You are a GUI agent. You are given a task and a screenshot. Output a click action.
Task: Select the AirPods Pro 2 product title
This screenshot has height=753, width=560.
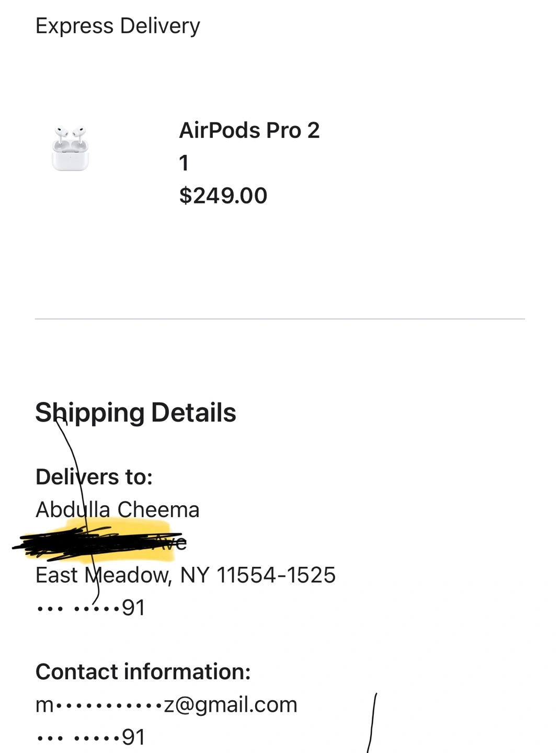click(x=249, y=130)
